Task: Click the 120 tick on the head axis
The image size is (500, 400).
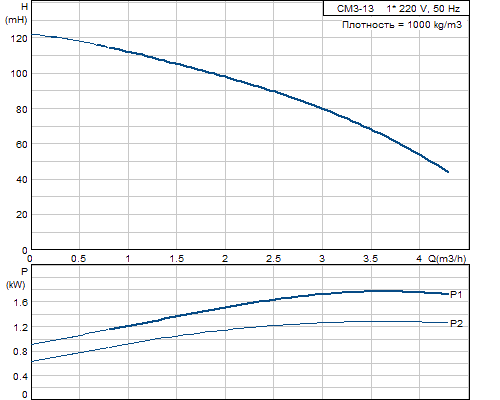Action: (x=19, y=39)
